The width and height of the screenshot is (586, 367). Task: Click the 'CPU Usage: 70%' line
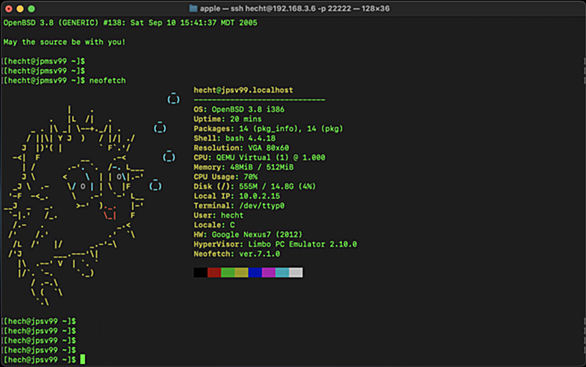(225, 177)
